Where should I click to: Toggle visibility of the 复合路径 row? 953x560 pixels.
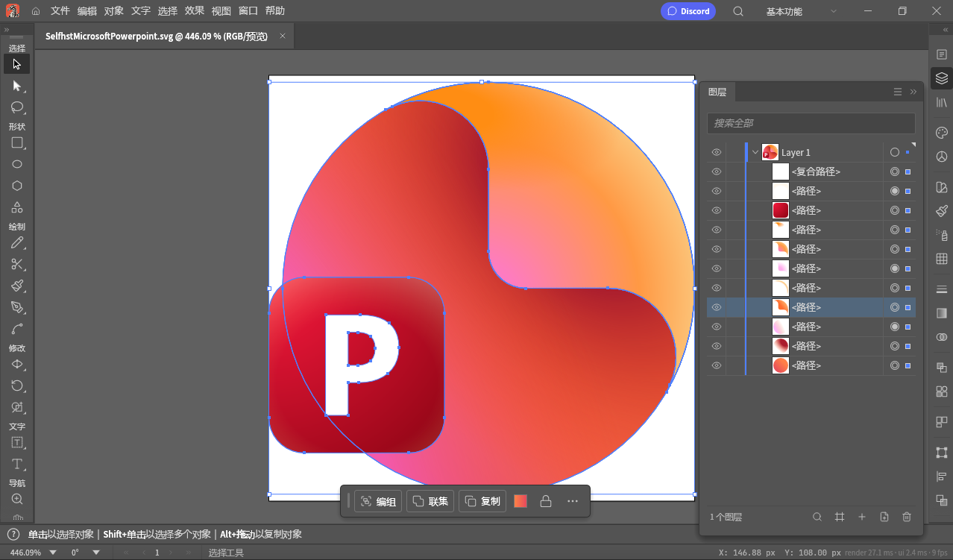click(x=717, y=172)
